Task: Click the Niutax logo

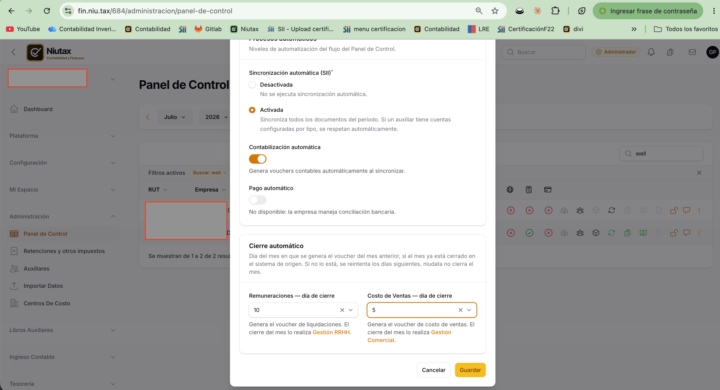Action: point(55,52)
